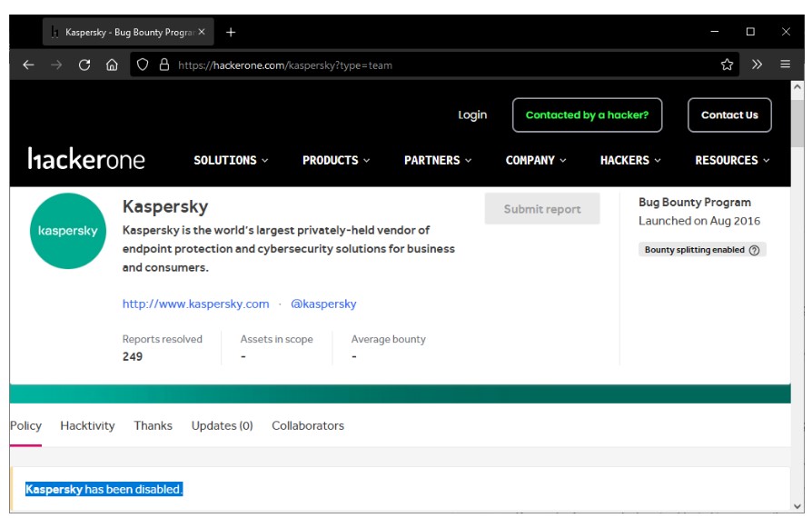
Task: Click the shield tracking protection icon
Action: coord(143,65)
